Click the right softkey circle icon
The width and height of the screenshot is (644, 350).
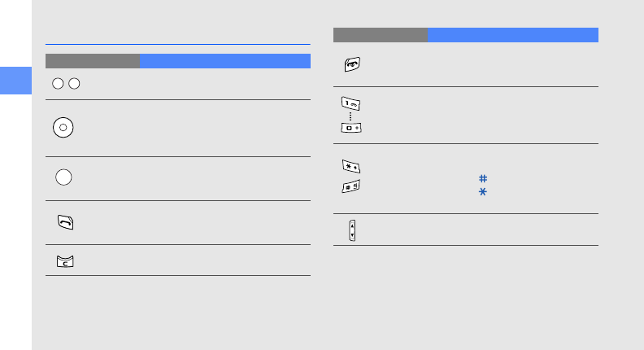[74, 84]
